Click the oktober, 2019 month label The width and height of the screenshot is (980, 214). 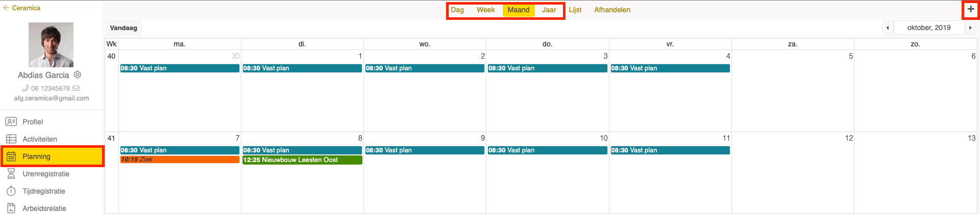pyautogui.click(x=929, y=28)
